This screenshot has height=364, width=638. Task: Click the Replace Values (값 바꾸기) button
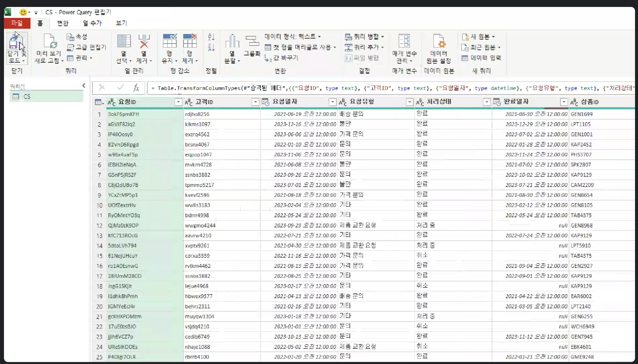click(x=281, y=58)
